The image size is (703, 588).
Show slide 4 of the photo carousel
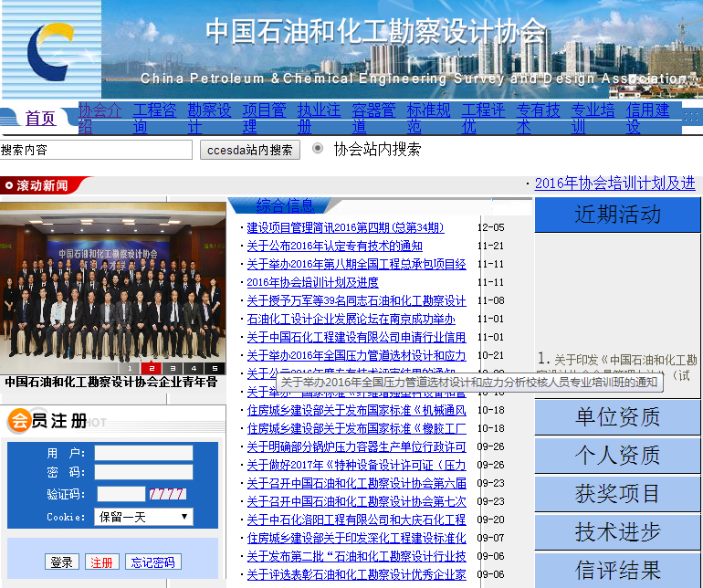point(194,368)
